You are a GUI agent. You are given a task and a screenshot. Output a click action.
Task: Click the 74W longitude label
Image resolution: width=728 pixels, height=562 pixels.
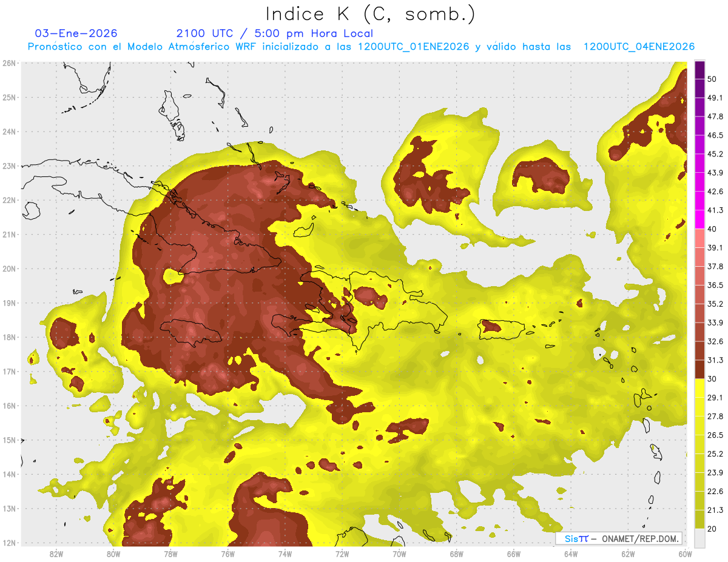click(x=285, y=554)
